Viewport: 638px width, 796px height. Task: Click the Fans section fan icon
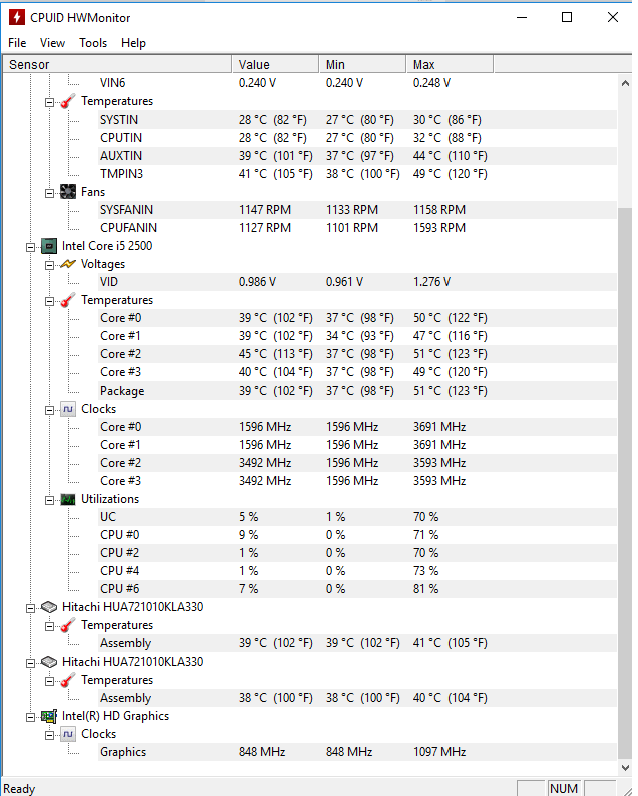(68, 192)
